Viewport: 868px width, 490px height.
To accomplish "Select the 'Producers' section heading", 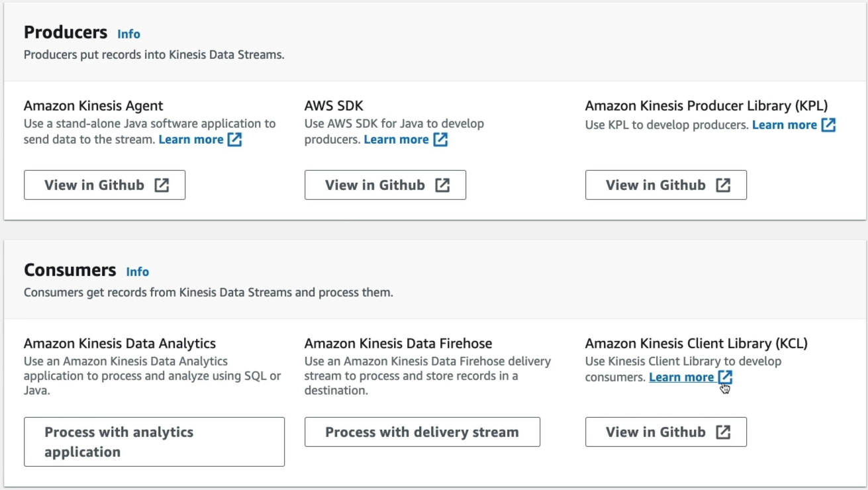I will coord(66,32).
